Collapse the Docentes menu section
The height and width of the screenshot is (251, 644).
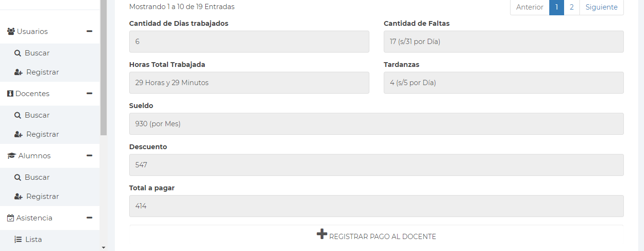point(89,94)
